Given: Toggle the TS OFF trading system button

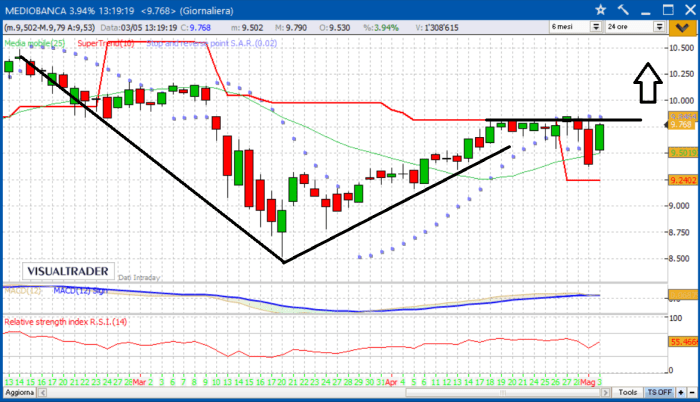Looking at the screenshot, I should [x=659, y=392].
